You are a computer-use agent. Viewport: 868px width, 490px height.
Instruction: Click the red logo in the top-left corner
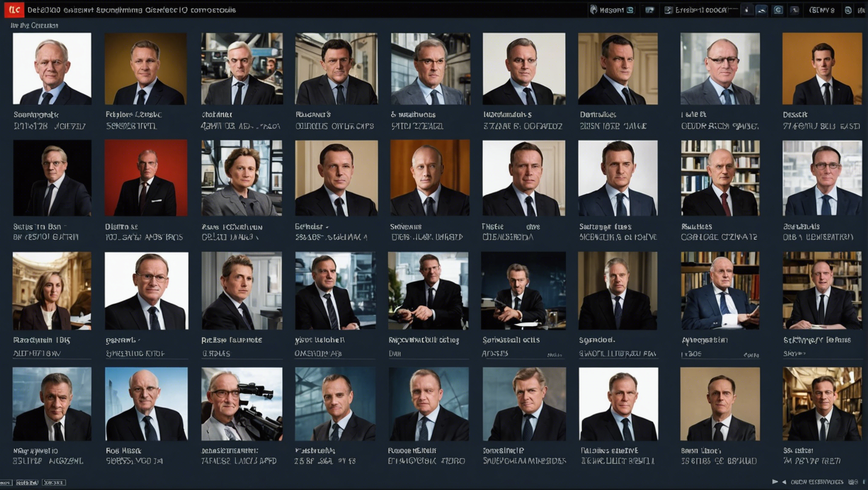[x=14, y=9]
